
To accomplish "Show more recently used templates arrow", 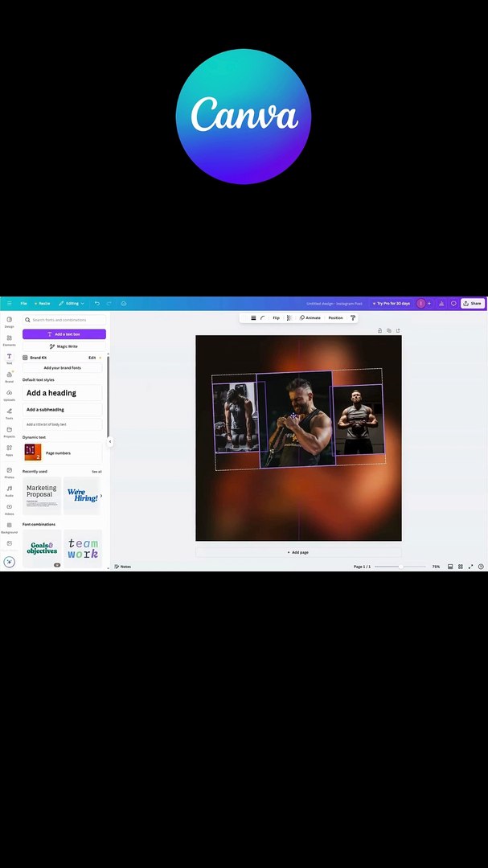I will pyautogui.click(x=100, y=495).
